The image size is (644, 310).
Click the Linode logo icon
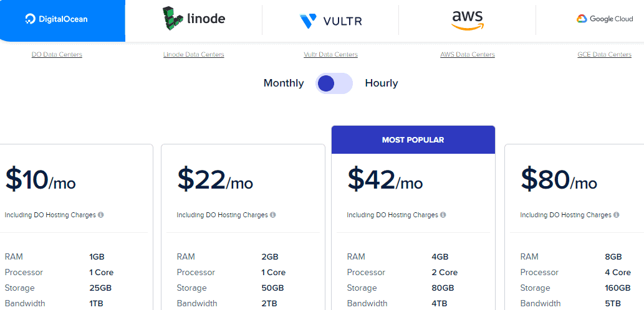[x=173, y=19]
